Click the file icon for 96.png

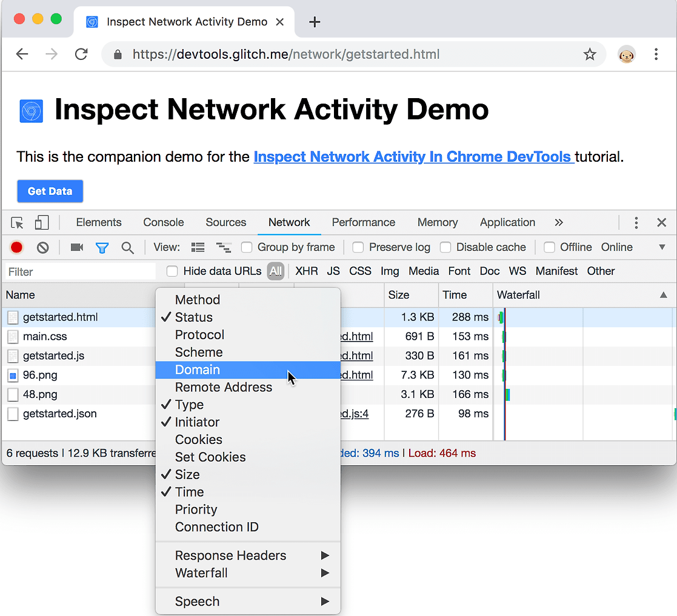[13, 376]
